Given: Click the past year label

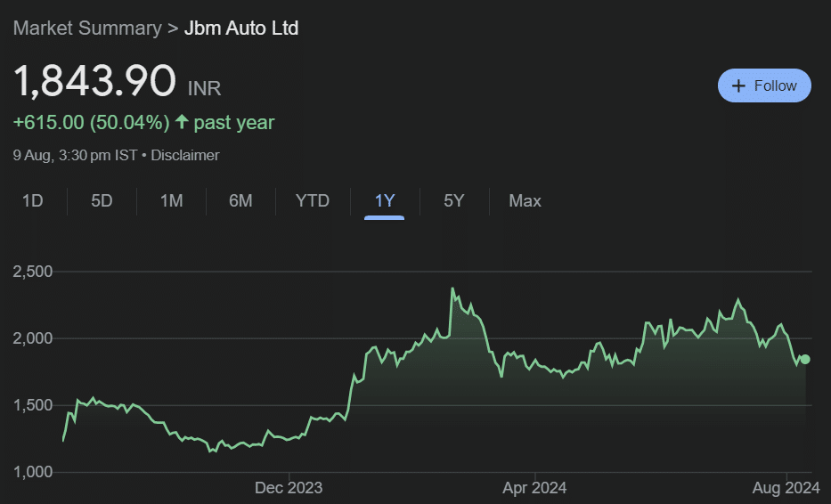Looking at the screenshot, I should tap(234, 122).
